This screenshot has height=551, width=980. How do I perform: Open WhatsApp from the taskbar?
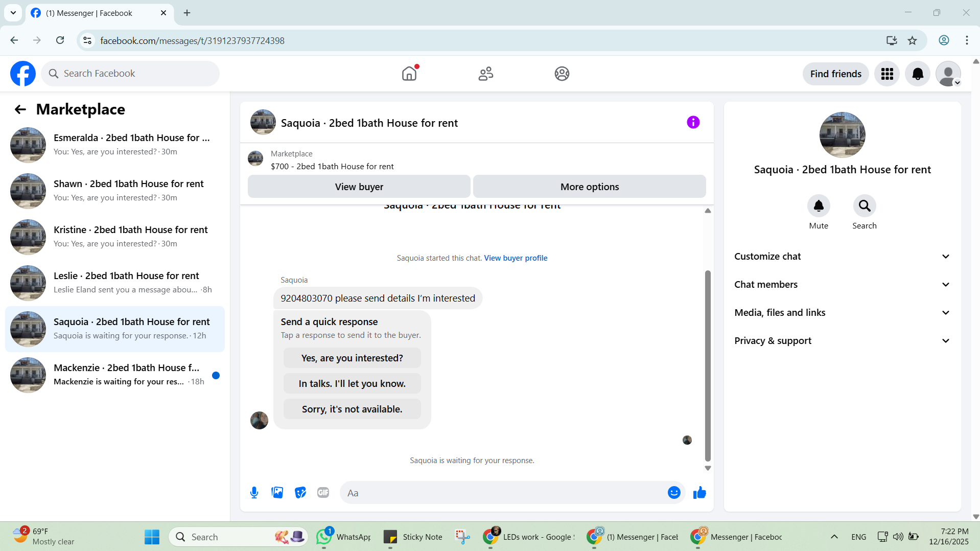[x=343, y=537]
